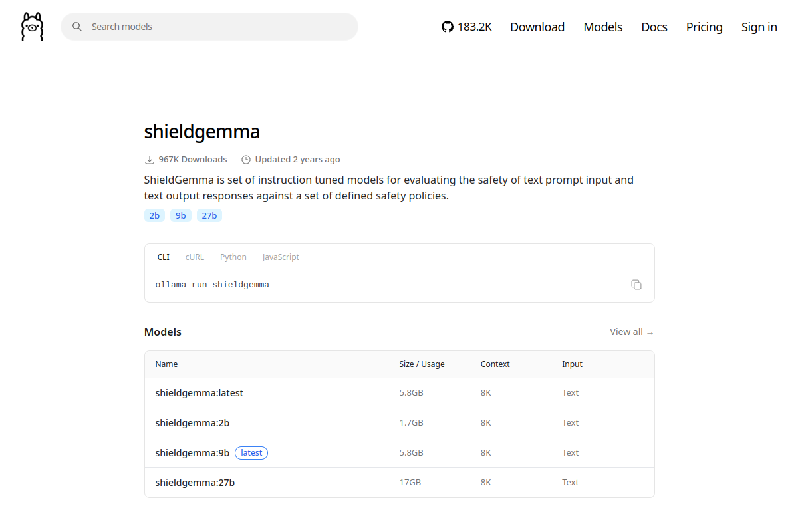Click the downloads arrow icon
This screenshot has width=798, height=532.
click(x=150, y=160)
